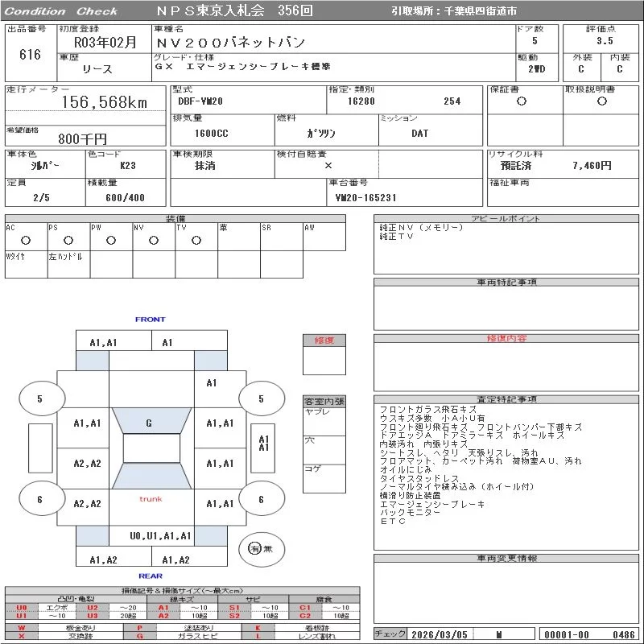Click the vehicle history value リース
Screen dimensions: 644x644
point(97,69)
